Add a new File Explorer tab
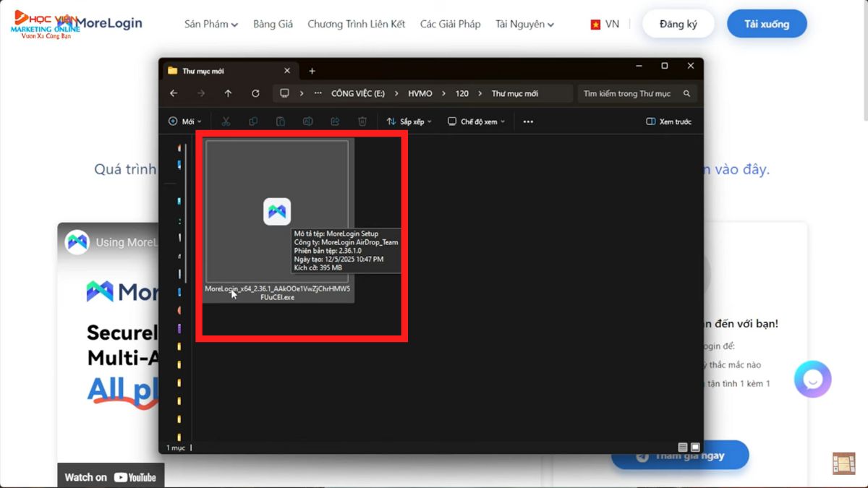This screenshot has width=868, height=488. click(312, 71)
